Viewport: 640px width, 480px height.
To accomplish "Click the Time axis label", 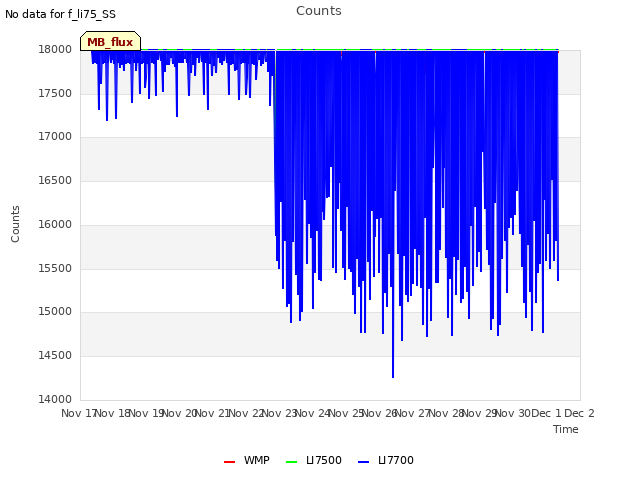I will [x=566, y=429].
